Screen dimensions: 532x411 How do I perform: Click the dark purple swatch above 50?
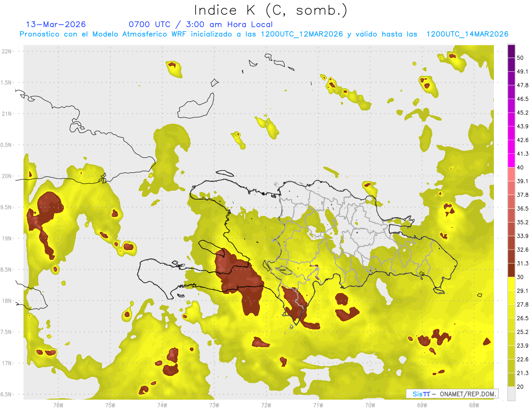(x=511, y=51)
